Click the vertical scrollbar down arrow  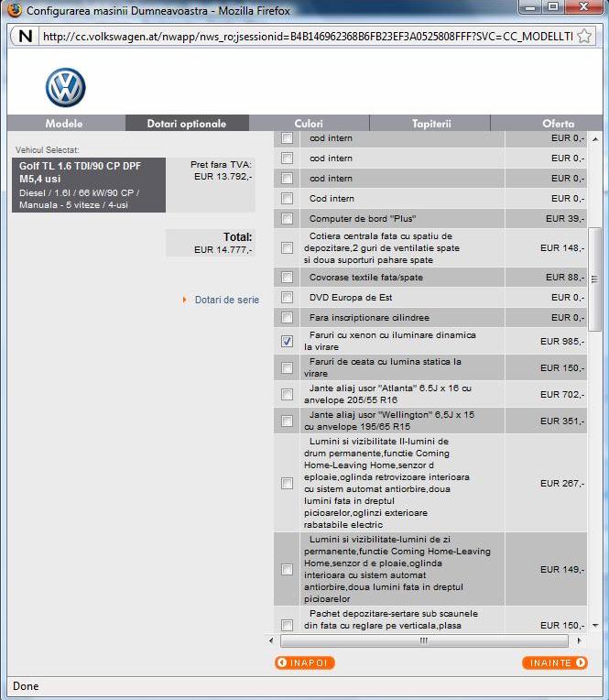(595, 626)
